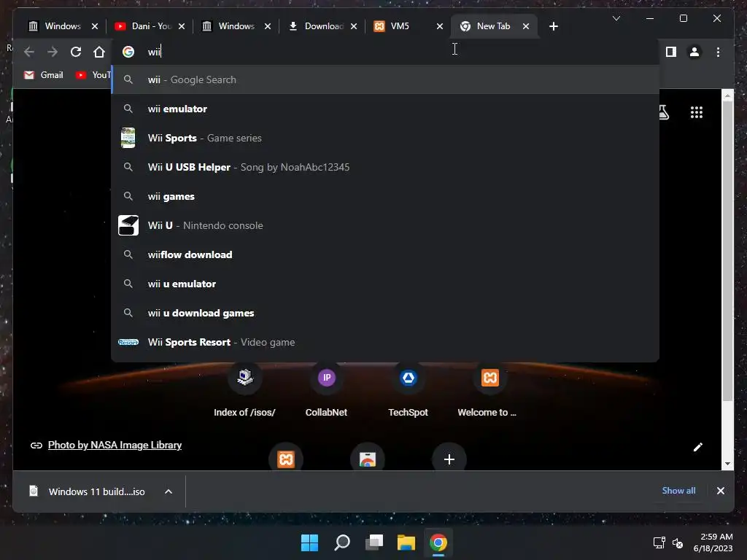This screenshot has height=560, width=747.
Task: Open the side panel icon
Action: tap(671, 52)
